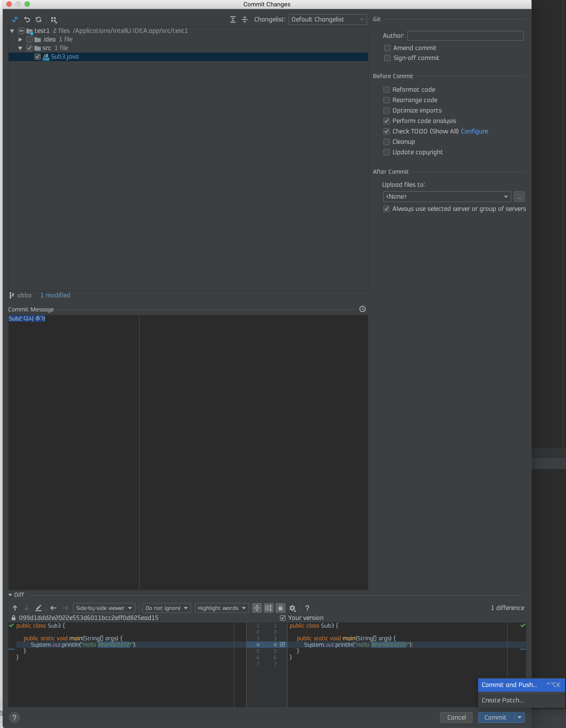566x728 pixels.
Task: Jump to source with pencil icon
Action: (x=38, y=608)
